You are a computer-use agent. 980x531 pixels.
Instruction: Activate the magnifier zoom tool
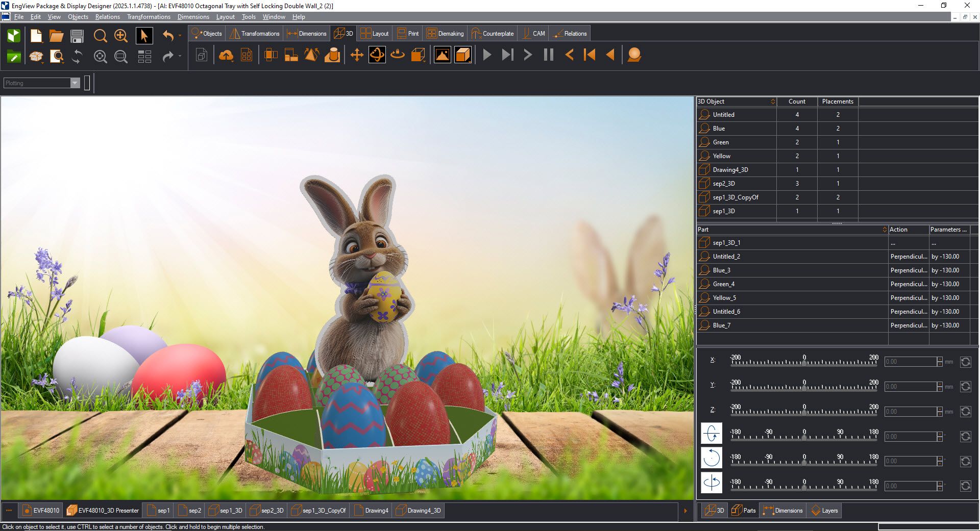(x=101, y=36)
